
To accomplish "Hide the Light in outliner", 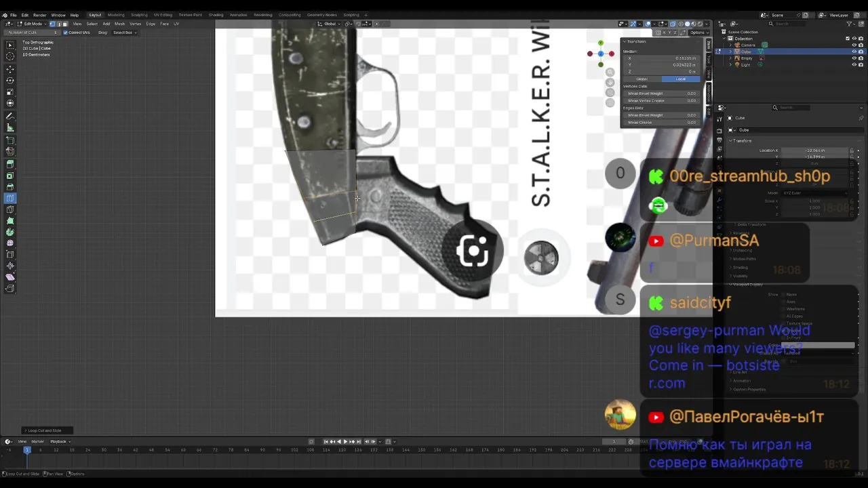I will pos(854,64).
